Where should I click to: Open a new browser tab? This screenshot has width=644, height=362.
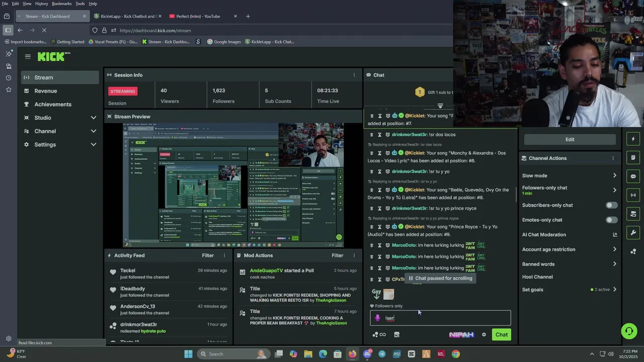point(248,16)
